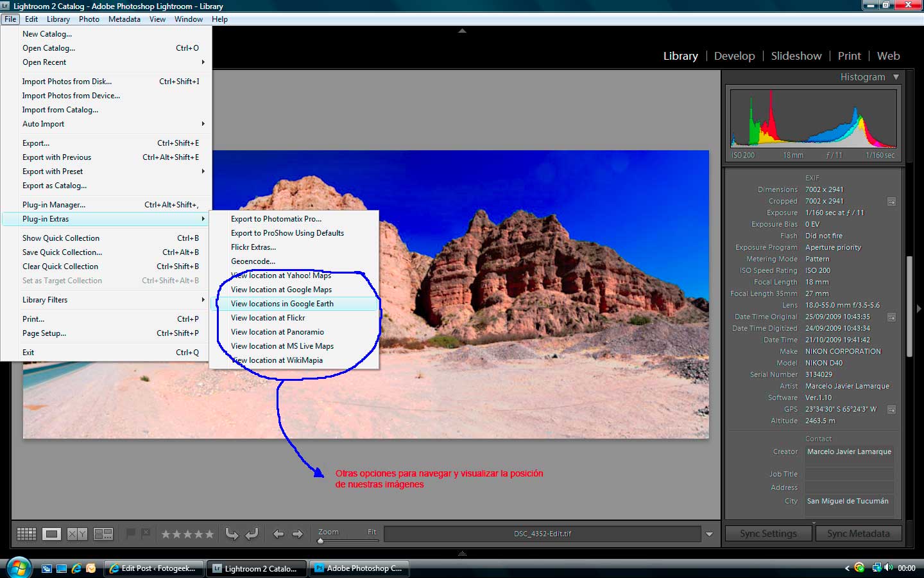Switch to Survey view

coord(103,534)
